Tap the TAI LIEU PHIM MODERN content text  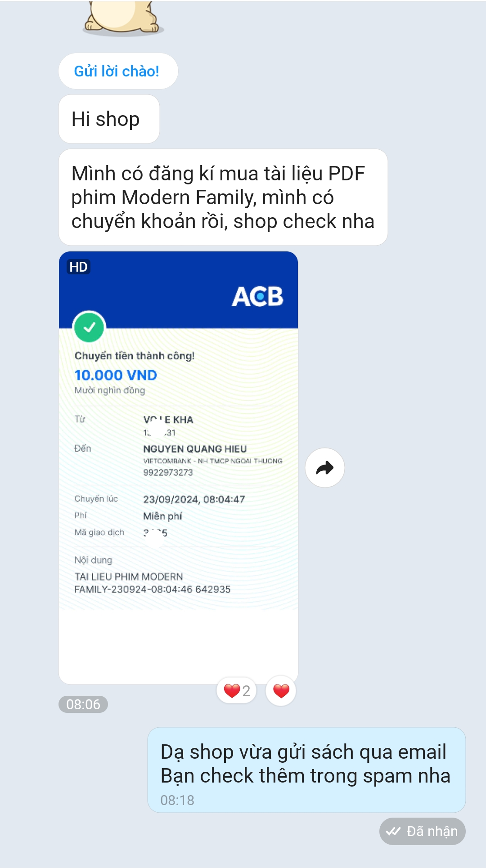click(x=129, y=577)
